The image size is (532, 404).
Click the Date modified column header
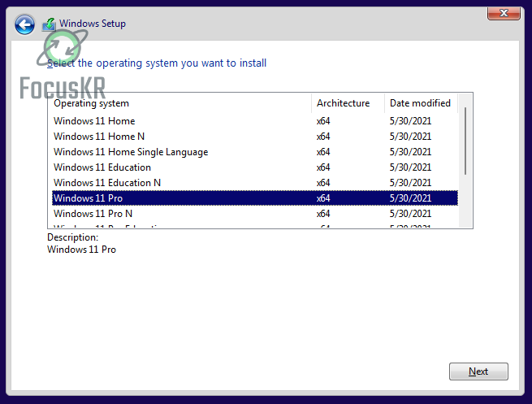[x=421, y=103]
